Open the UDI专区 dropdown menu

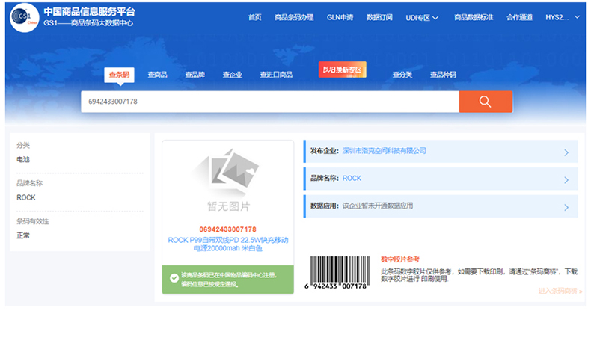tap(422, 18)
